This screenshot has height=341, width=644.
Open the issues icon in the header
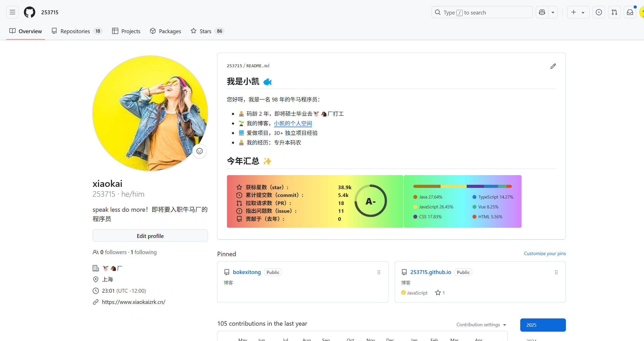pos(599,12)
